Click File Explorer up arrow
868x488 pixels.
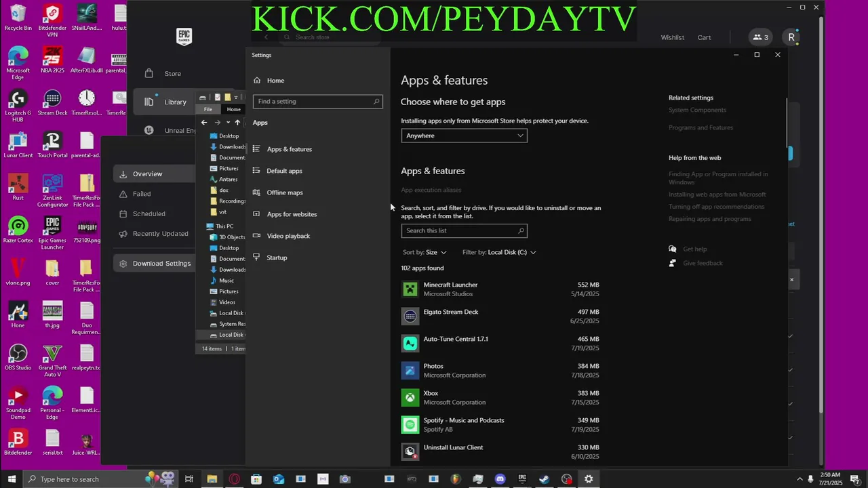(x=237, y=123)
